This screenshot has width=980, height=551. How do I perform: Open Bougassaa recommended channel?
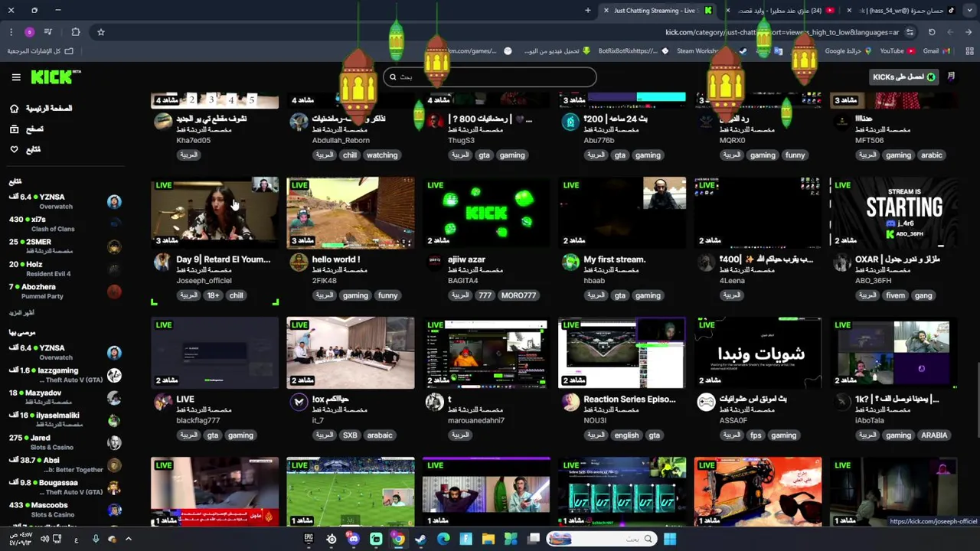tap(65, 487)
